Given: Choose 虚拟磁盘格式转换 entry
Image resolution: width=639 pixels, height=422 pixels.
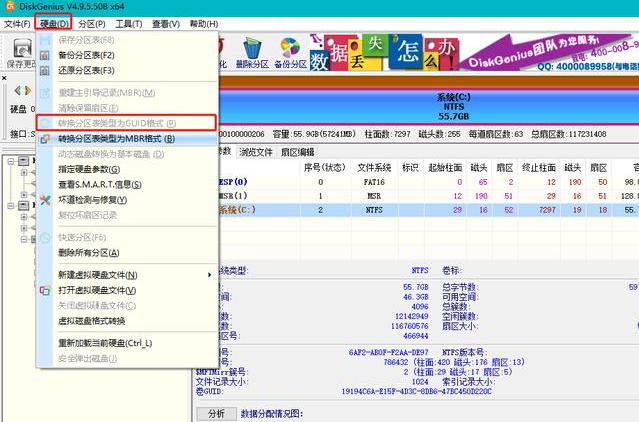Looking at the screenshot, I should (x=126, y=321).
